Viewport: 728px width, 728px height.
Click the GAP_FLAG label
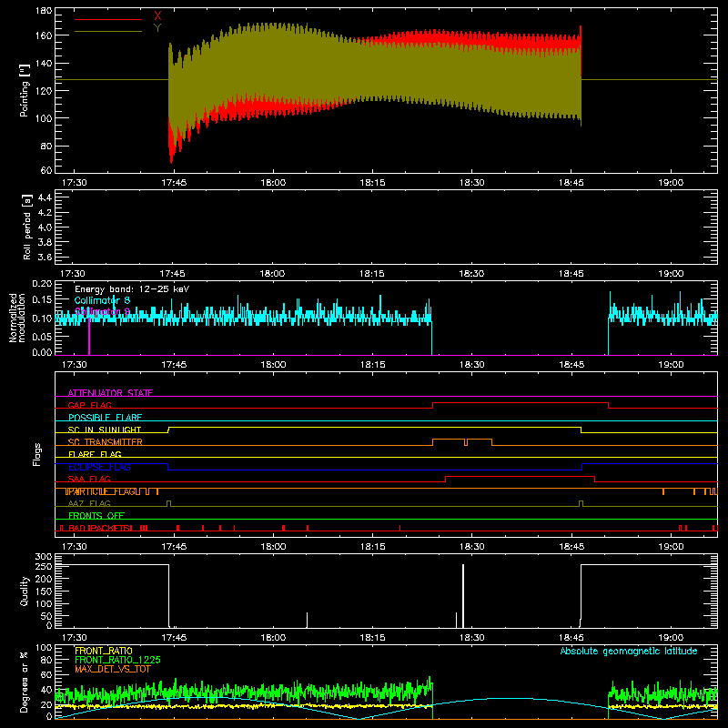pos(89,405)
